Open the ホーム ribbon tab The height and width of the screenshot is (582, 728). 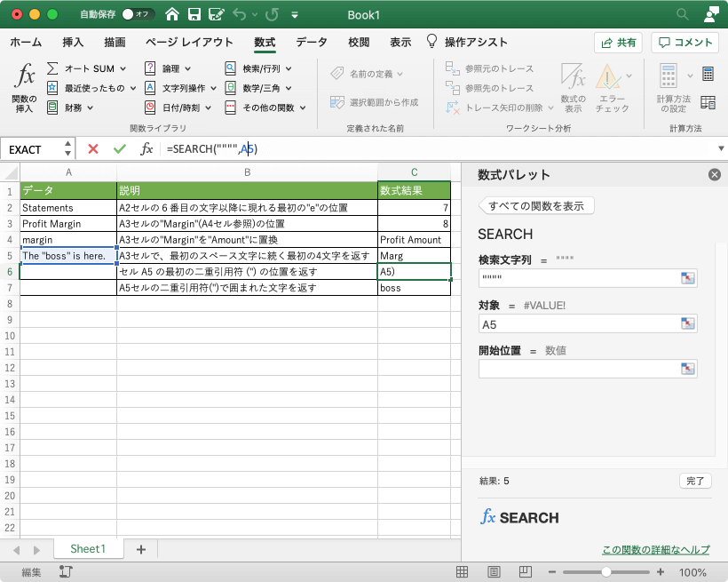click(26, 43)
